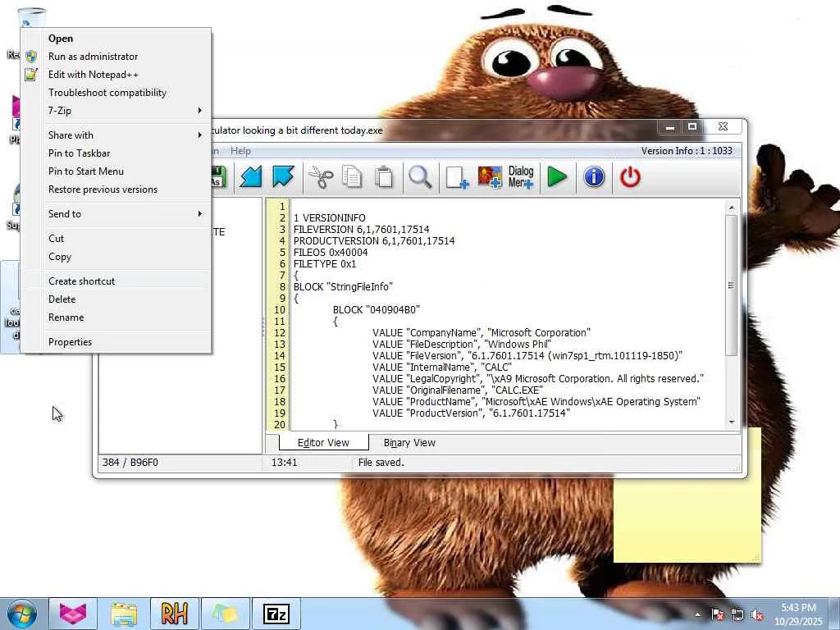
Task: Click the OriginalFilename "CALC.EXE" line
Action: (x=458, y=390)
